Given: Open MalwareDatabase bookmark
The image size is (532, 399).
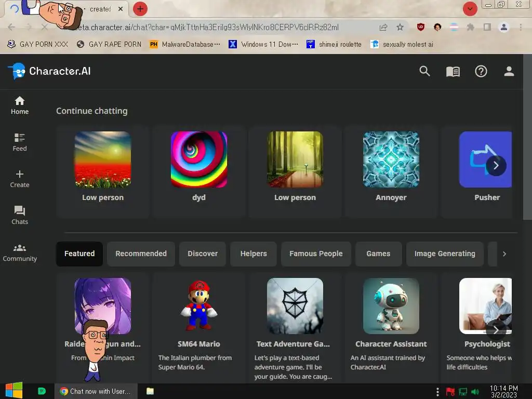Looking at the screenshot, I should pyautogui.click(x=185, y=44).
